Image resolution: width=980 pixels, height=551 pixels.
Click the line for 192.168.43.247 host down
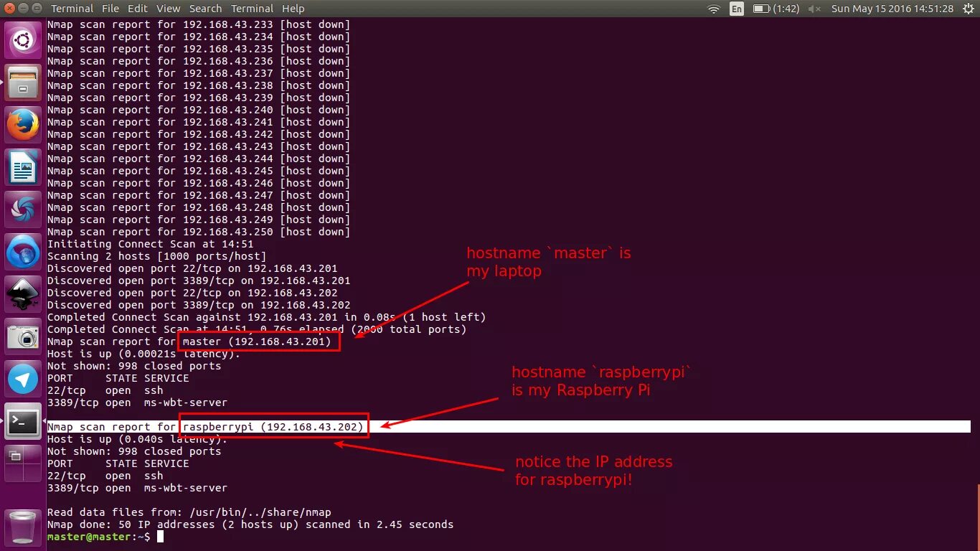tap(199, 195)
